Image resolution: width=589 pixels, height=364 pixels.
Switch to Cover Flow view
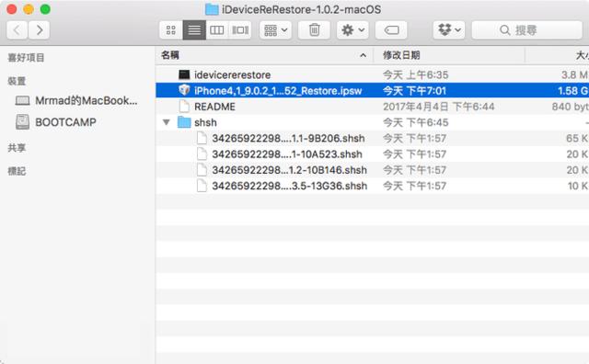point(240,29)
